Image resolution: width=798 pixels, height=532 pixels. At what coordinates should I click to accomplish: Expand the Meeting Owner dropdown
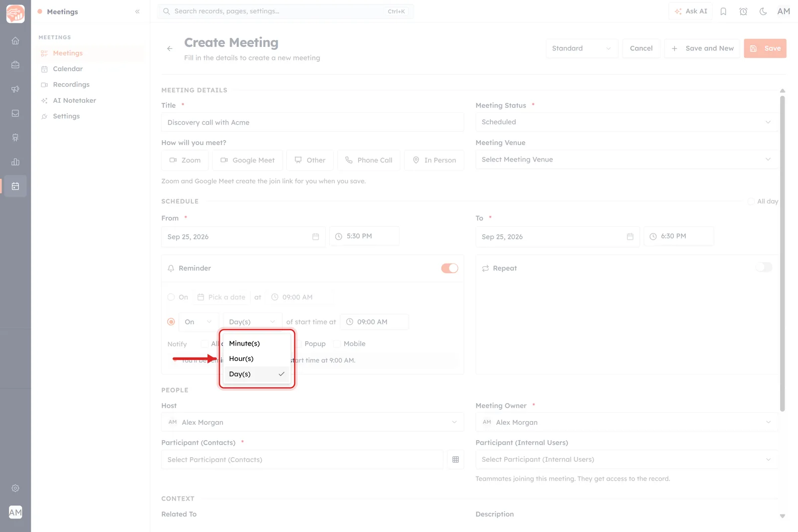[626, 422]
